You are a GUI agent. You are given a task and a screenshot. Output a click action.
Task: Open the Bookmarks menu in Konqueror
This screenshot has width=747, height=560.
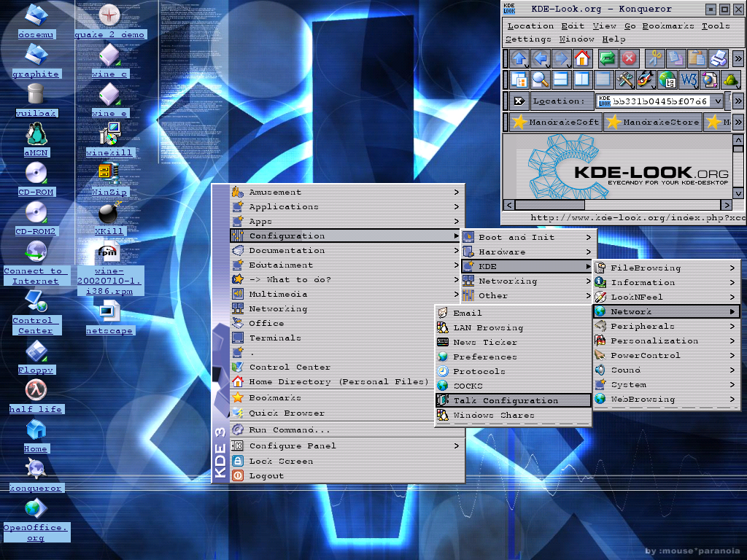[x=668, y=26]
